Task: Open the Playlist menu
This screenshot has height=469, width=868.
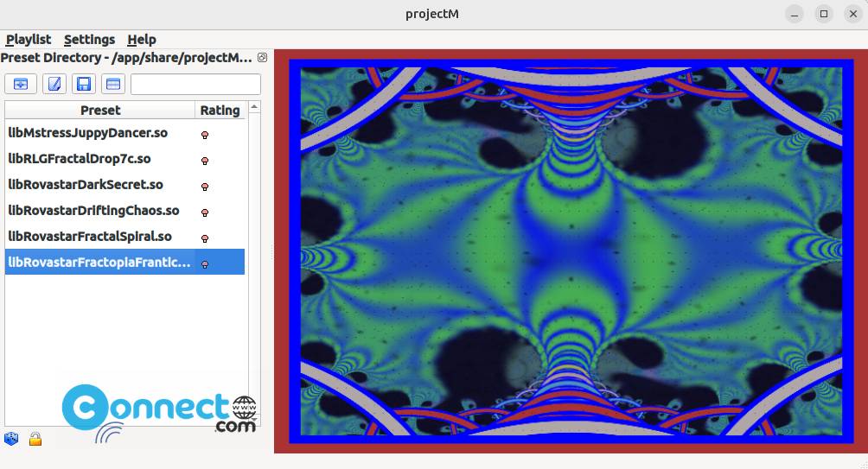Action: [29, 39]
